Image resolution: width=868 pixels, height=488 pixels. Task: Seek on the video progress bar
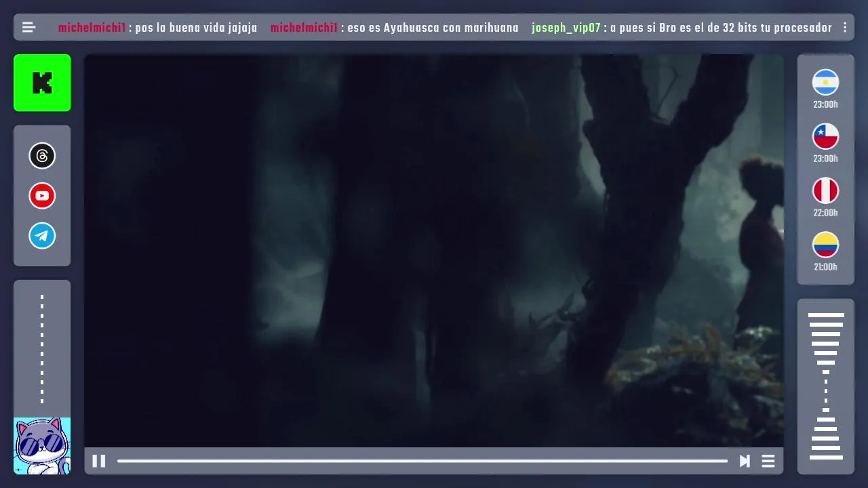pyautogui.click(x=422, y=462)
